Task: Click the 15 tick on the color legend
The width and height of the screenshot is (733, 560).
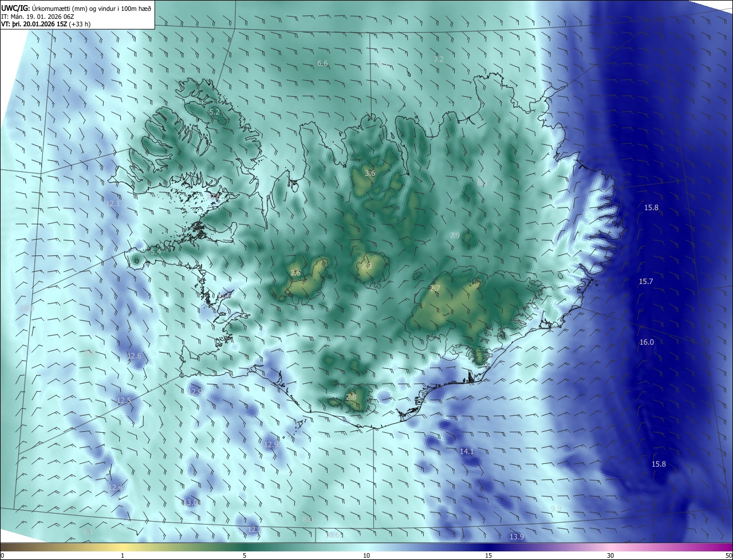Action: pyautogui.click(x=488, y=555)
